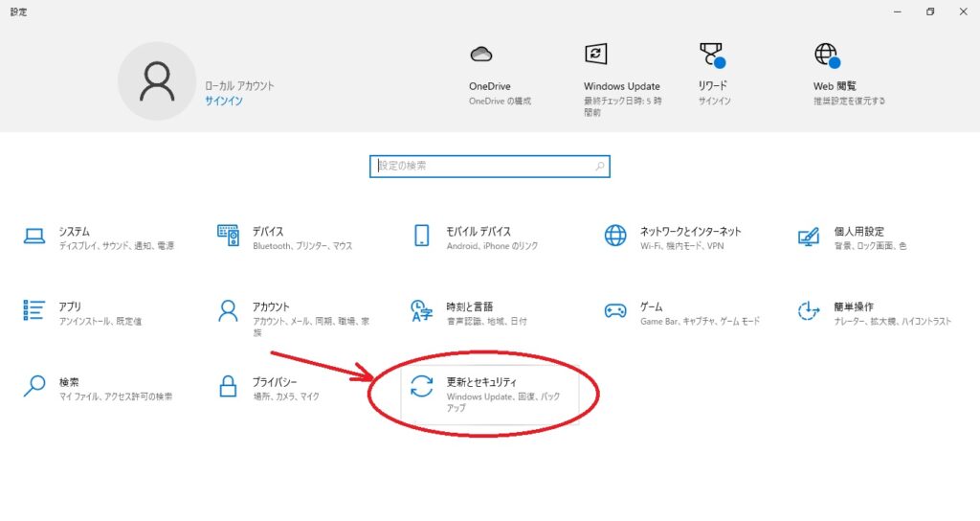Click the マイ ファイル、アクセス許可の検索 description
This screenshot has height=521, width=980.
point(116,396)
